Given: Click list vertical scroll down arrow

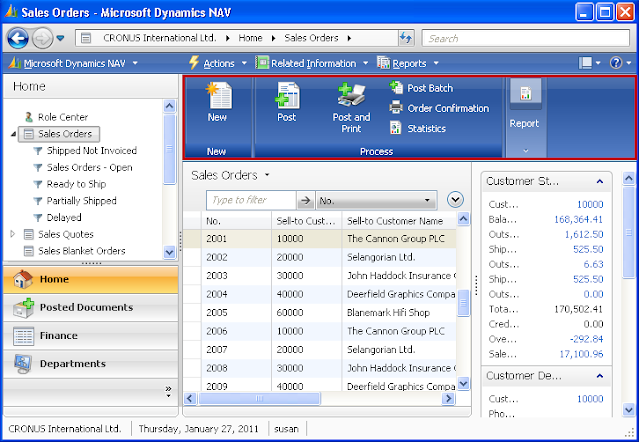Looking at the screenshot, I should point(463,383).
